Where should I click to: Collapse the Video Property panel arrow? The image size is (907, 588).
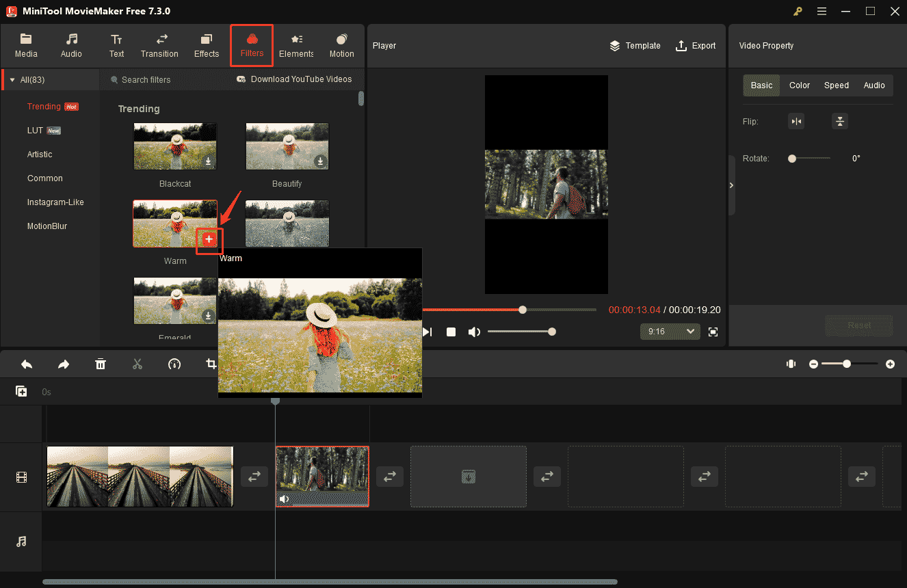[731, 185]
